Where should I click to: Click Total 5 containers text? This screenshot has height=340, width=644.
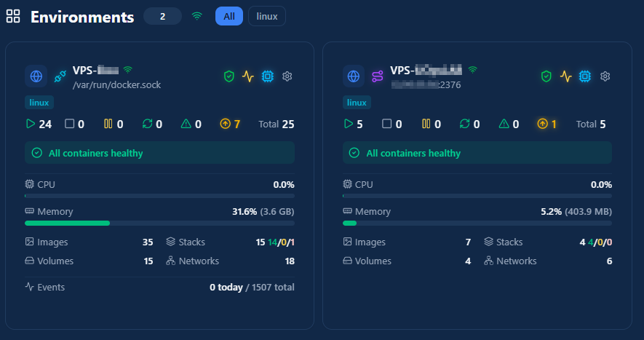(591, 124)
